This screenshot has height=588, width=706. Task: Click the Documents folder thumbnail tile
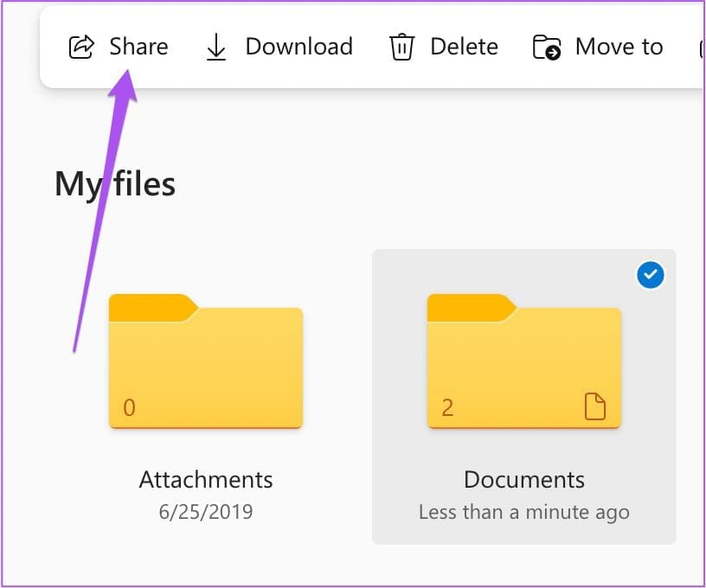click(523, 396)
